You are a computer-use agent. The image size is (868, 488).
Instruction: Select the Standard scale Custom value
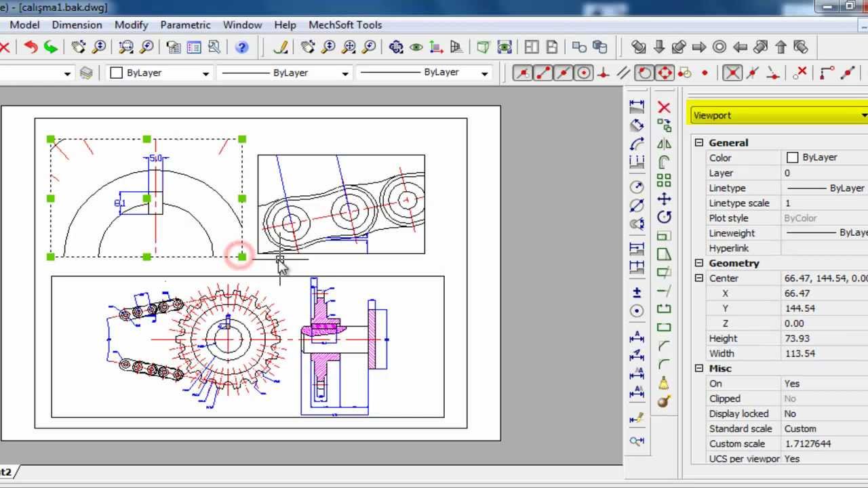click(800, 429)
